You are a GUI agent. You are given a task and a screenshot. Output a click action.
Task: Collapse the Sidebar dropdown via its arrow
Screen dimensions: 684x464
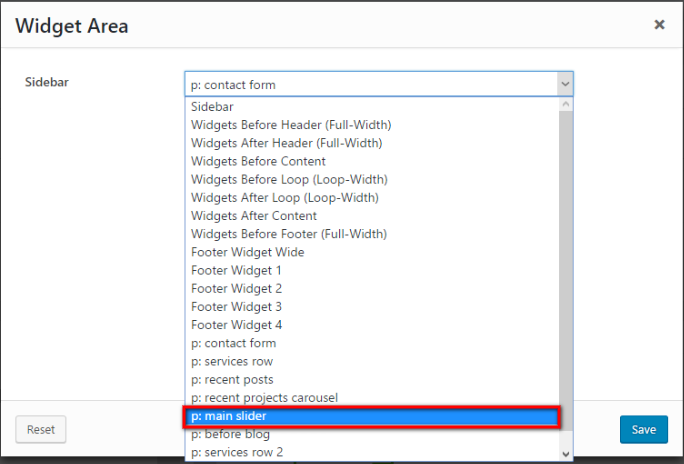[565, 84]
